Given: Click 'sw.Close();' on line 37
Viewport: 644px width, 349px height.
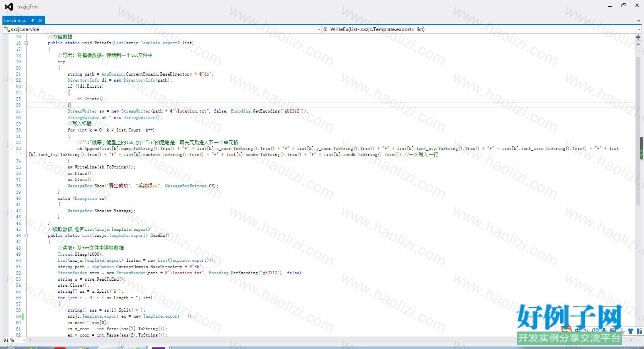Looking at the screenshot, I should point(80,180).
